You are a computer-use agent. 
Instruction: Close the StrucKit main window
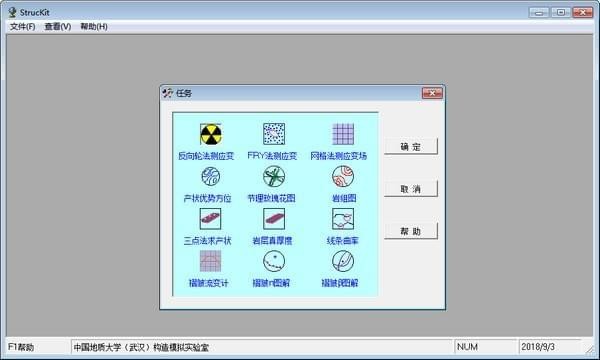coord(582,13)
